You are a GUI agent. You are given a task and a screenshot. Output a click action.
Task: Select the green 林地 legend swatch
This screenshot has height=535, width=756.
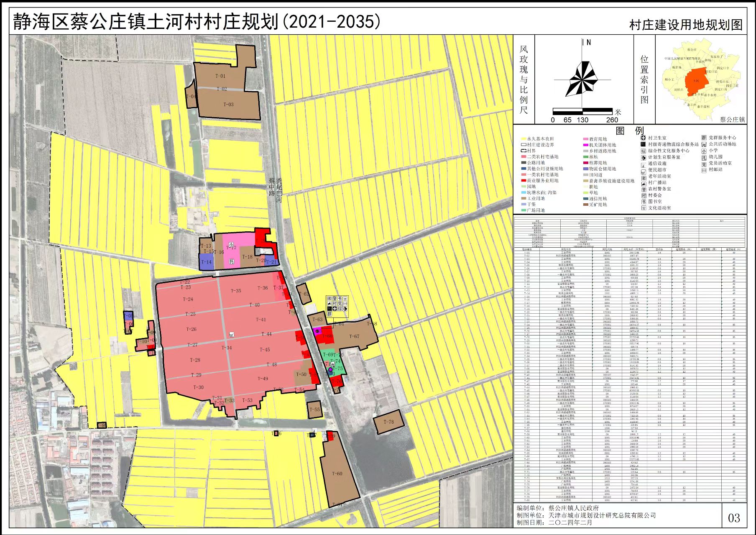(586, 157)
